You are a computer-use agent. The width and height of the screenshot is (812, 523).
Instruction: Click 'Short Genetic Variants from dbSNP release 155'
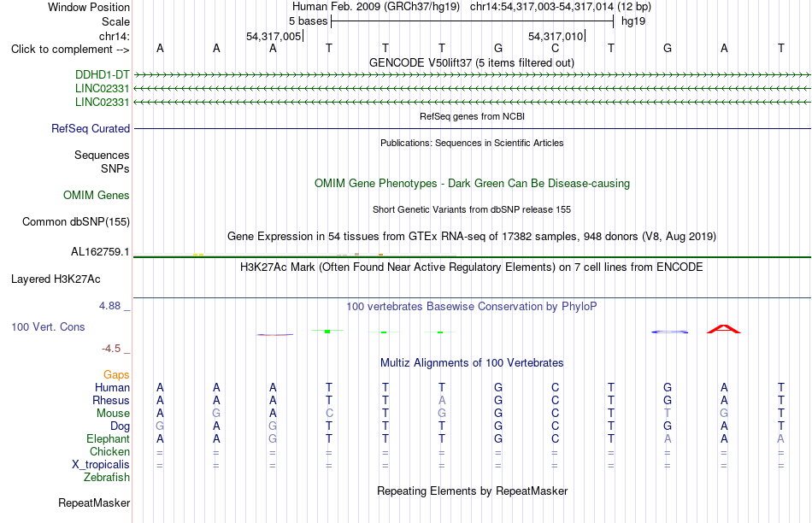coord(472,209)
